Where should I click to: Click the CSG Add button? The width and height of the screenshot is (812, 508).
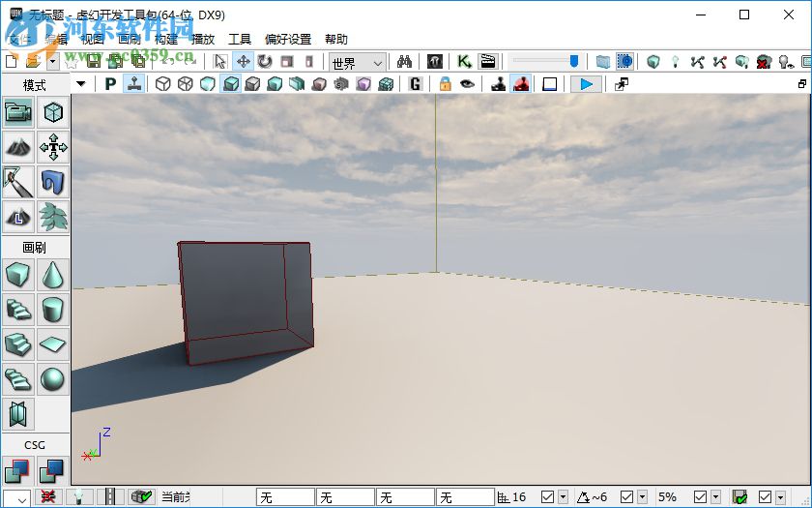click(x=18, y=471)
